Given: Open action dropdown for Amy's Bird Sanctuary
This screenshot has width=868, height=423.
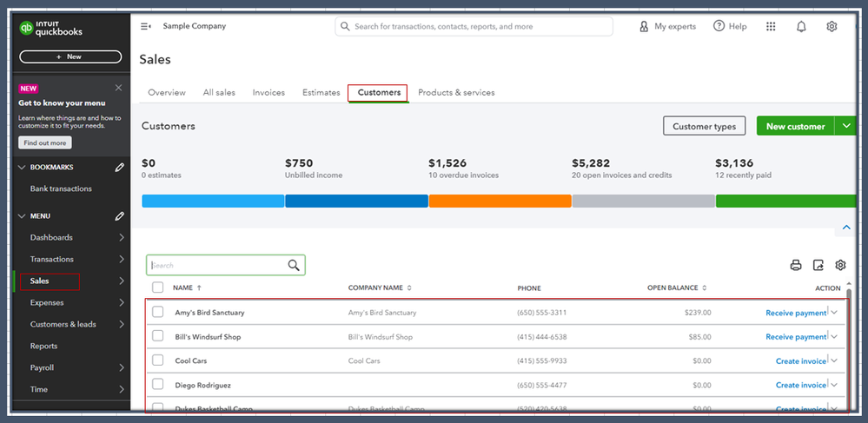Looking at the screenshot, I should pos(834,313).
